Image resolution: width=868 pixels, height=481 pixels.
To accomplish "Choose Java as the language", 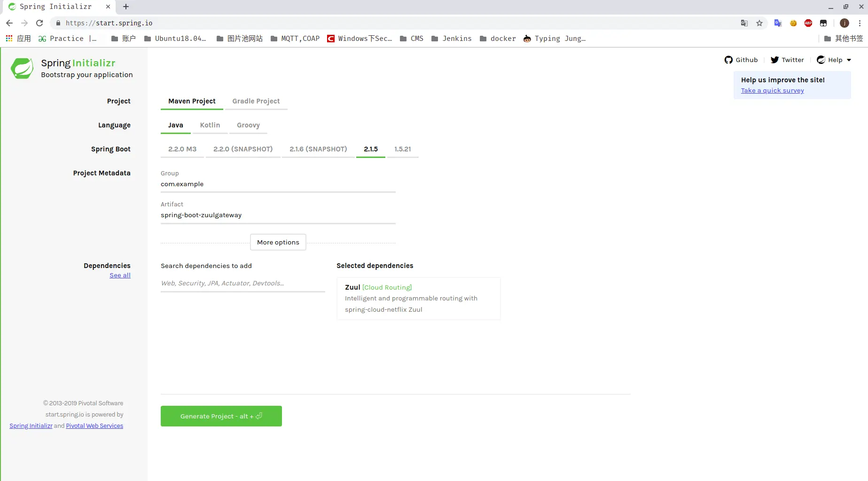I will pos(176,125).
